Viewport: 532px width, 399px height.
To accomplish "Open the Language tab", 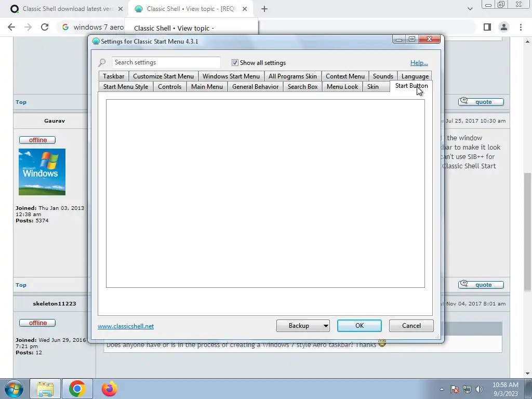I will pos(415,76).
